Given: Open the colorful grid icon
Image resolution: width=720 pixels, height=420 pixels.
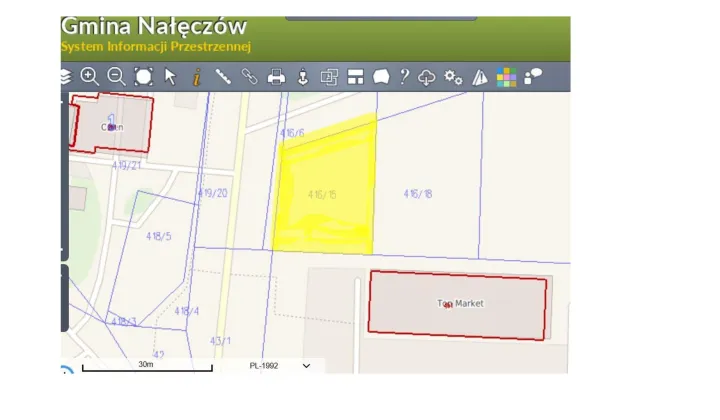Looking at the screenshot, I should pyautogui.click(x=506, y=77).
